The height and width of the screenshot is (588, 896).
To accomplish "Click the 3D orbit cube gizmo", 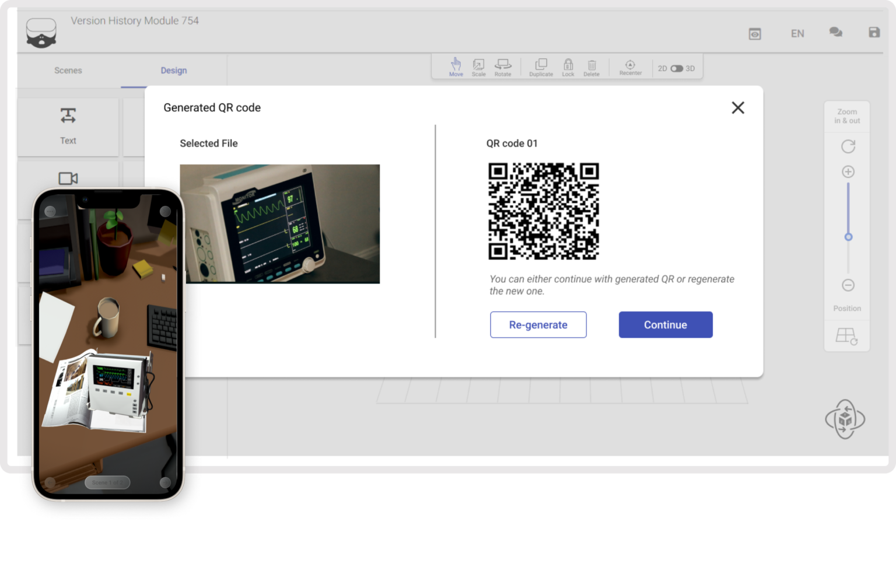I will pos(845,419).
